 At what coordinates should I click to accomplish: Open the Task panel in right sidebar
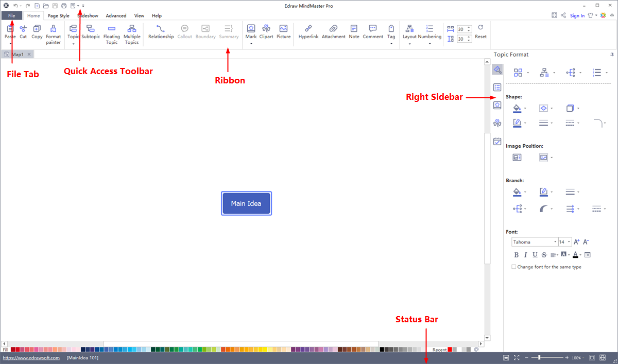(x=497, y=141)
